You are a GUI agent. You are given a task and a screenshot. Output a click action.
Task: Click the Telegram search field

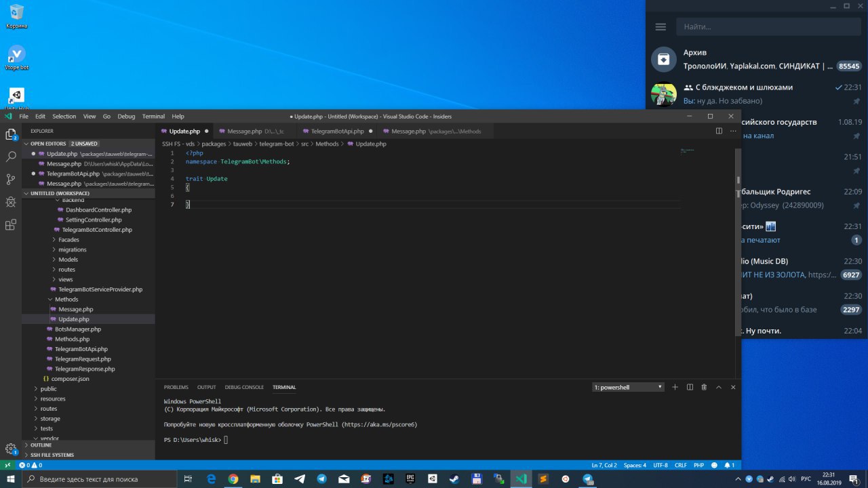pos(768,27)
